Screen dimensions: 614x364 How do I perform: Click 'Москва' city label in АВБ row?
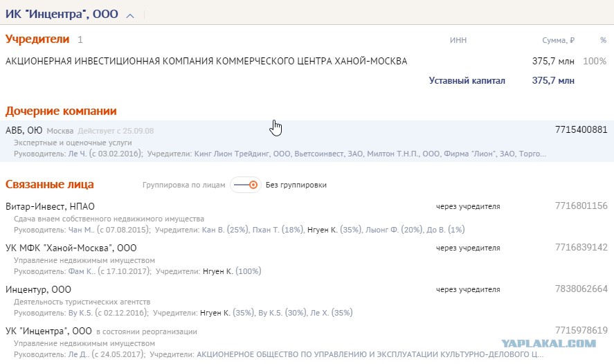point(60,131)
